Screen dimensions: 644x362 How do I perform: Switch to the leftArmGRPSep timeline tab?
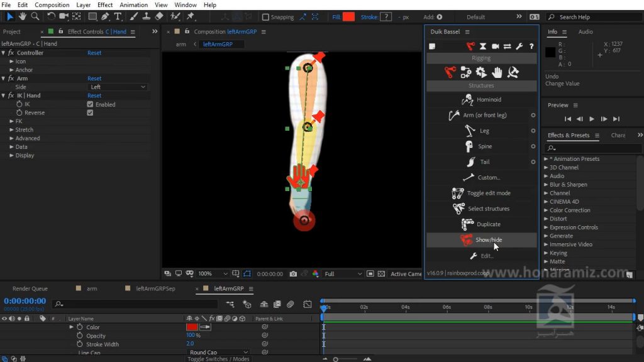click(155, 288)
